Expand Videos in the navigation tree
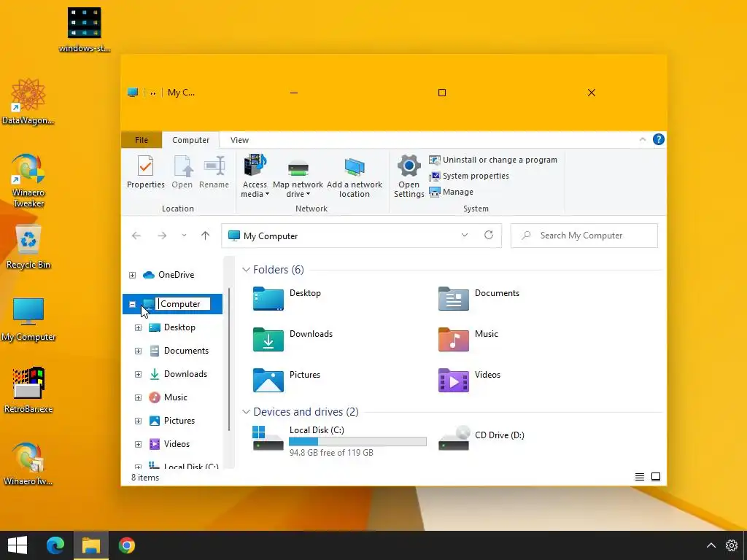Screen dimensions: 747x560 [138, 444]
